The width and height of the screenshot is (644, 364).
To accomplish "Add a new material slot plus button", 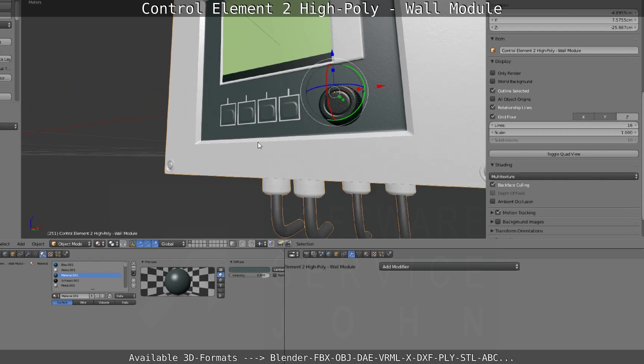I will (134, 263).
